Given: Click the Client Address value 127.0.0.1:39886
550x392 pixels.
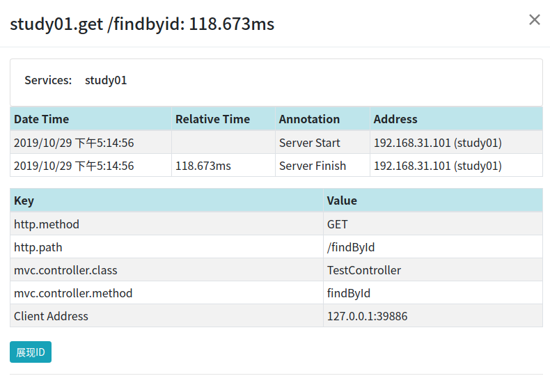Looking at the screenshot, I should [x=367, y=316].
